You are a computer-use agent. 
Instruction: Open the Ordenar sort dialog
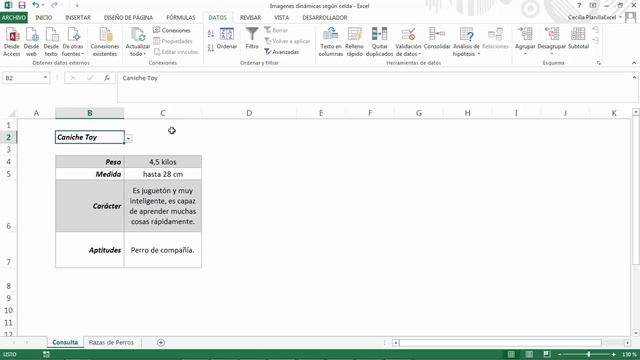[227, 39]
